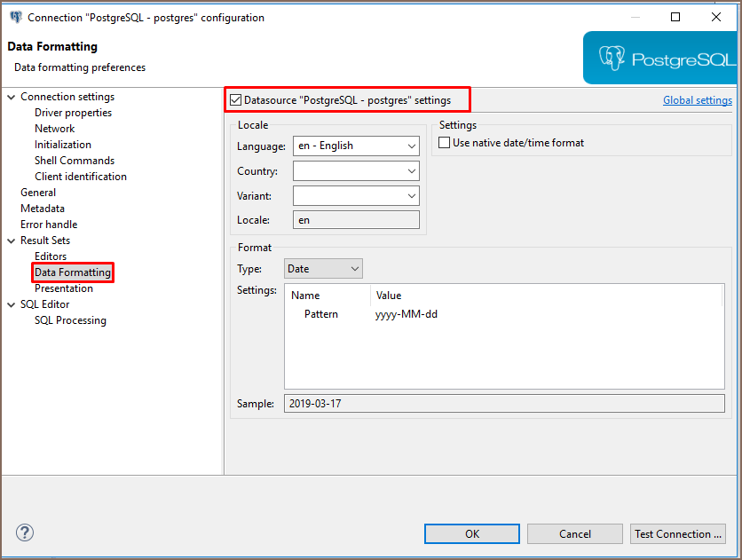742x560 pixels.
Task: Open the Global settings link
Action: click(x=697, y=100)
